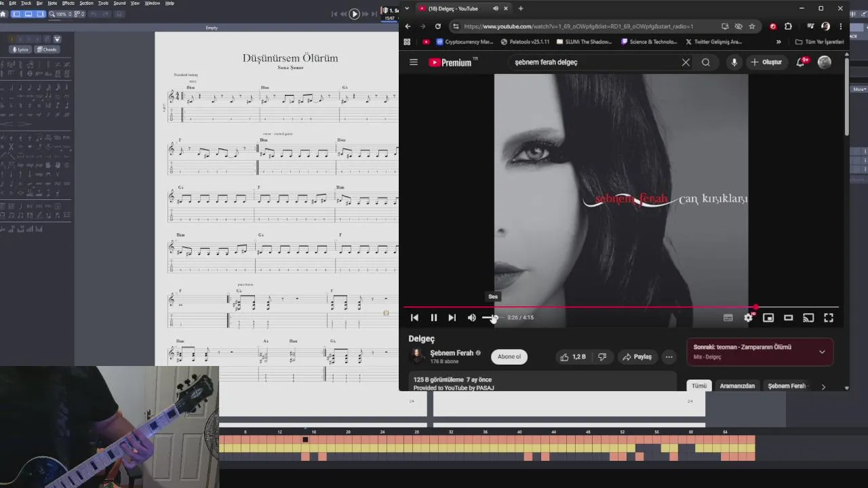Click the Oluştur create button
Viewport: 868px width, 488px height.
(x=766, y=62)
